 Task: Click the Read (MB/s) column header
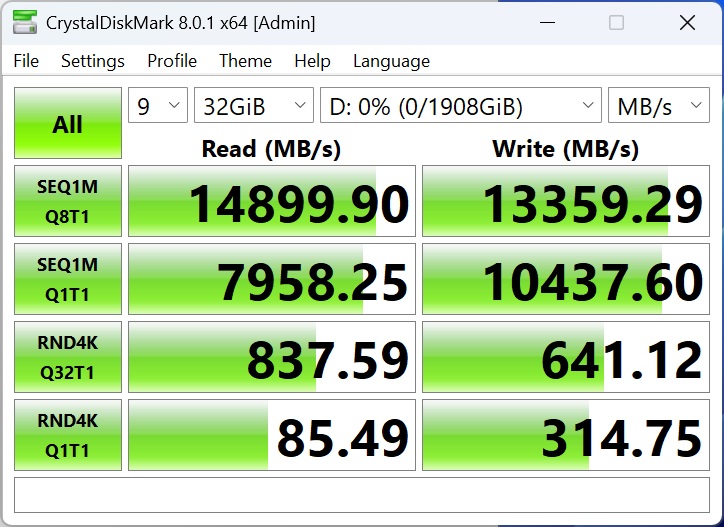(x=272, y=149)
